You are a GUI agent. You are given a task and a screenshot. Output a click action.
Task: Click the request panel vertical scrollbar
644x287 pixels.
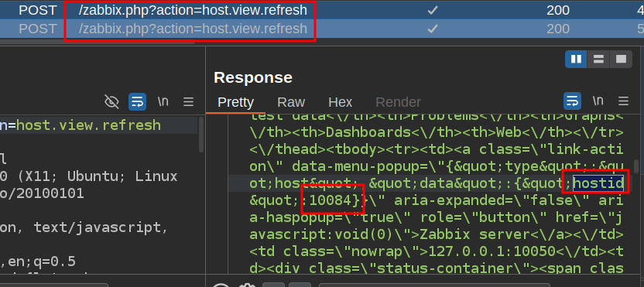point(200,135)
